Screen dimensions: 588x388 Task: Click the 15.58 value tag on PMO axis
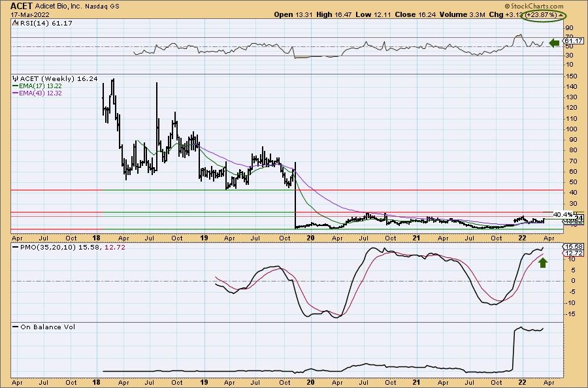click(x=574, y=247)
